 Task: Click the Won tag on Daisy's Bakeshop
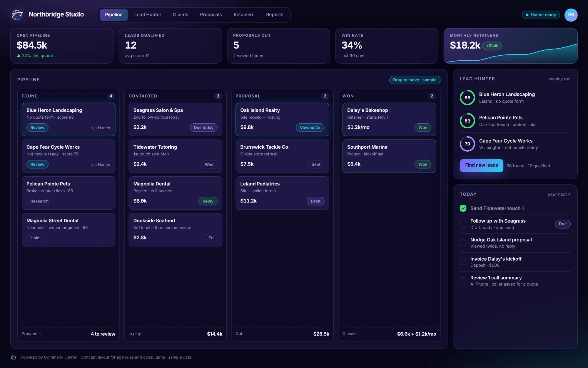coord(423,127)
